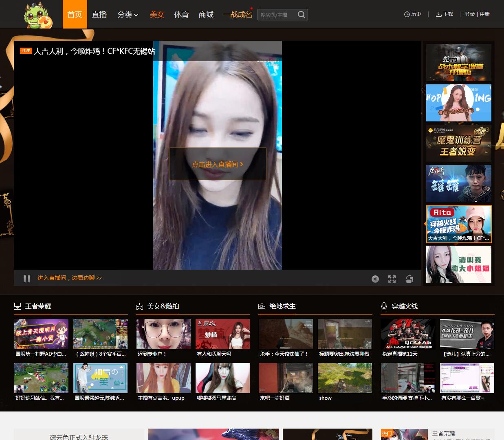
Task: Open the 美女 menu item
Action: pyautogui.click(x=157, y=15)
